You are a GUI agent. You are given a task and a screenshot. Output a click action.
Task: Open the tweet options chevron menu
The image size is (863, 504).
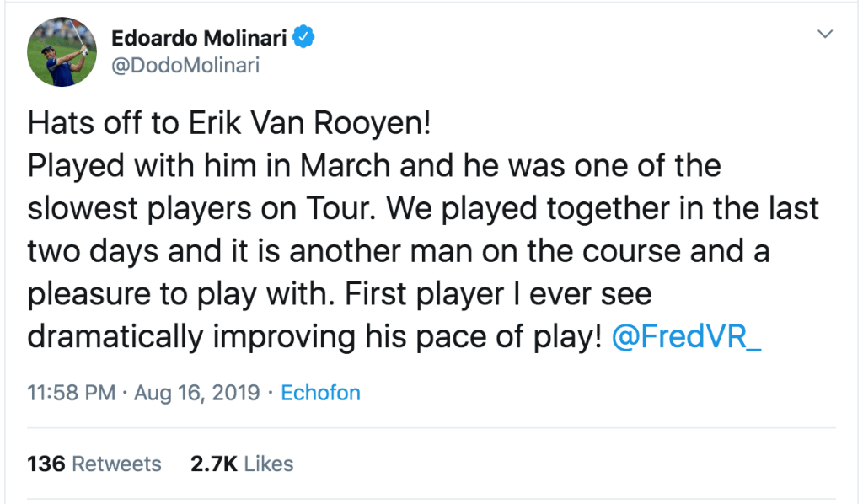[x=826, y=35]
